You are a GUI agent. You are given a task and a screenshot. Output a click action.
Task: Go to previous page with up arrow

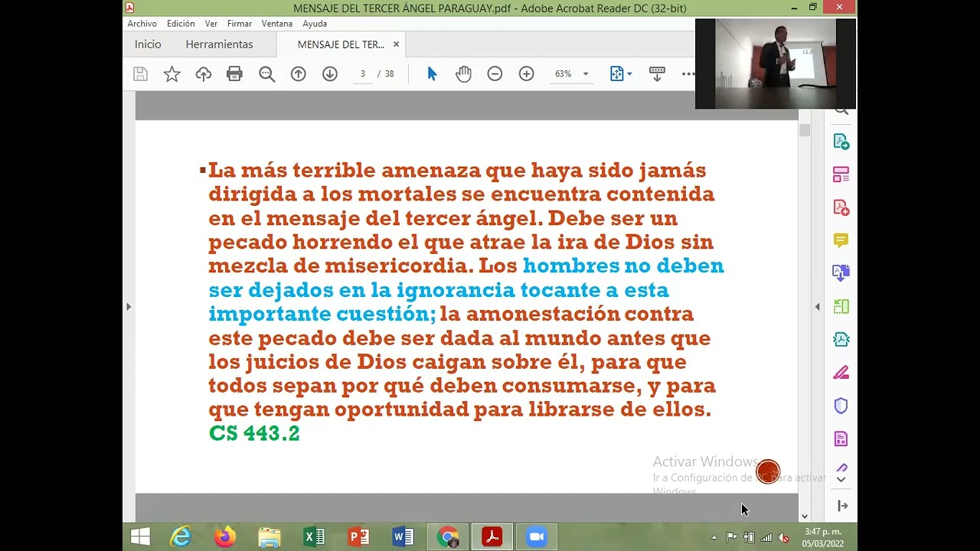click(299, 74)
